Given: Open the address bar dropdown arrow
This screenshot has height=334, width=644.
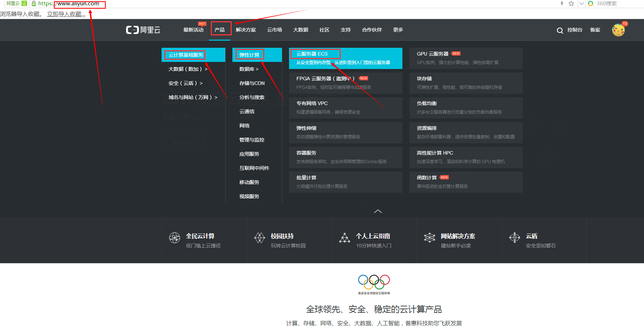Looking at the screenshot, I should (581, 4).
